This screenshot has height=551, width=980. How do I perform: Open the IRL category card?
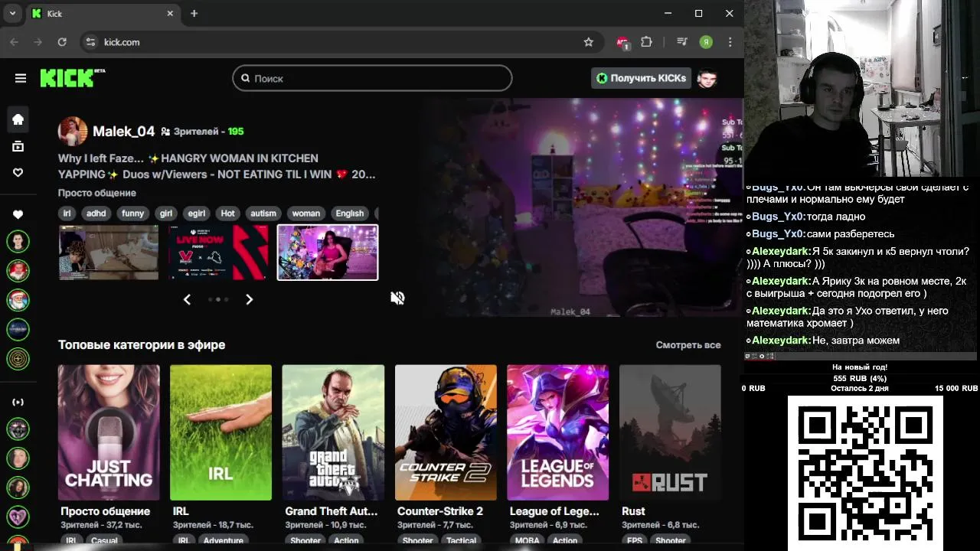(220, 432)
